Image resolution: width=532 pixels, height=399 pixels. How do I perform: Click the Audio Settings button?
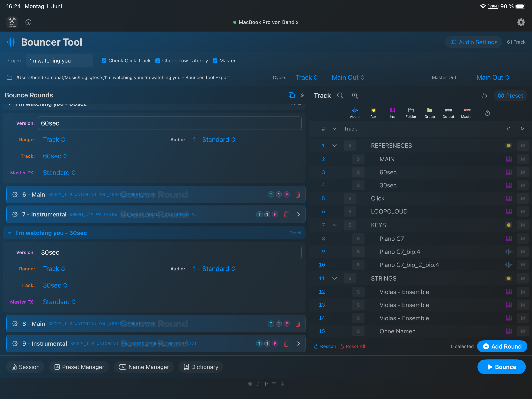click(474, 42)
